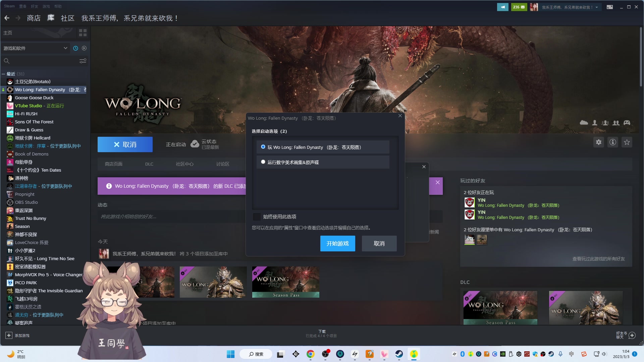Open Windows Start menu
The width and height of the screenshot is (644, 362).
point(230,354)
